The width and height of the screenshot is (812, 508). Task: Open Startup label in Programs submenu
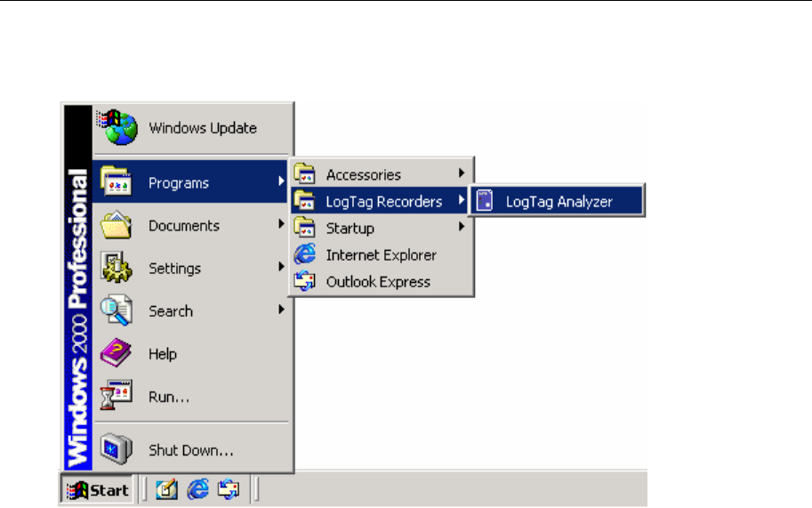(350, 229)
